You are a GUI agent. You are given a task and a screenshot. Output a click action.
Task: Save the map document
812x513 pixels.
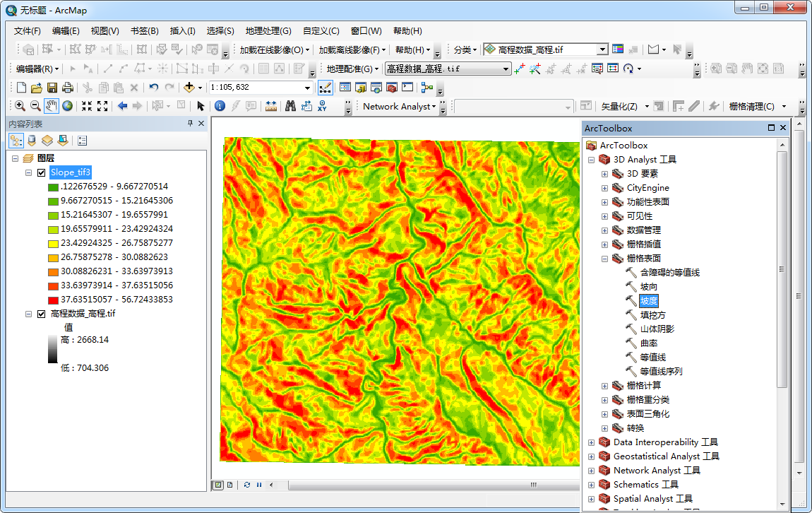pyautogui.click(x=52, y=88)
